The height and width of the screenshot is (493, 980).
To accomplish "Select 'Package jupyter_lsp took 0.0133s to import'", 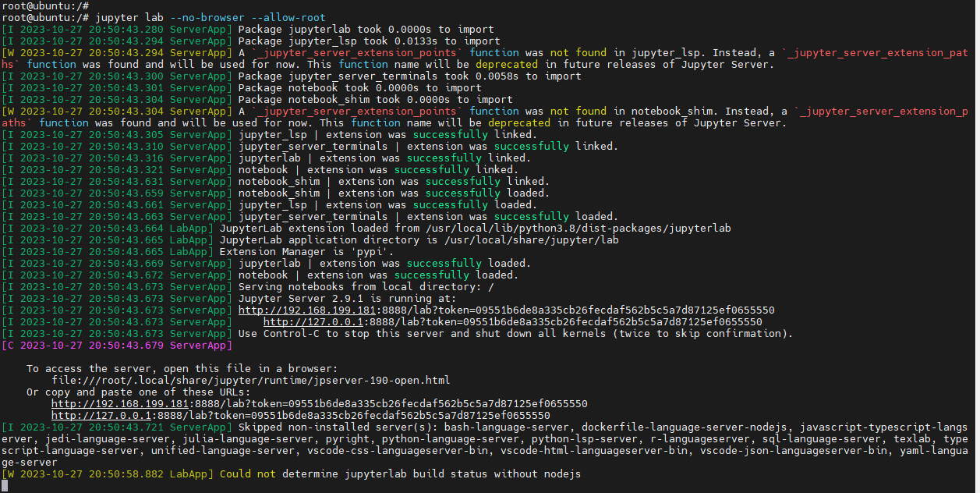I will [369, 41].
